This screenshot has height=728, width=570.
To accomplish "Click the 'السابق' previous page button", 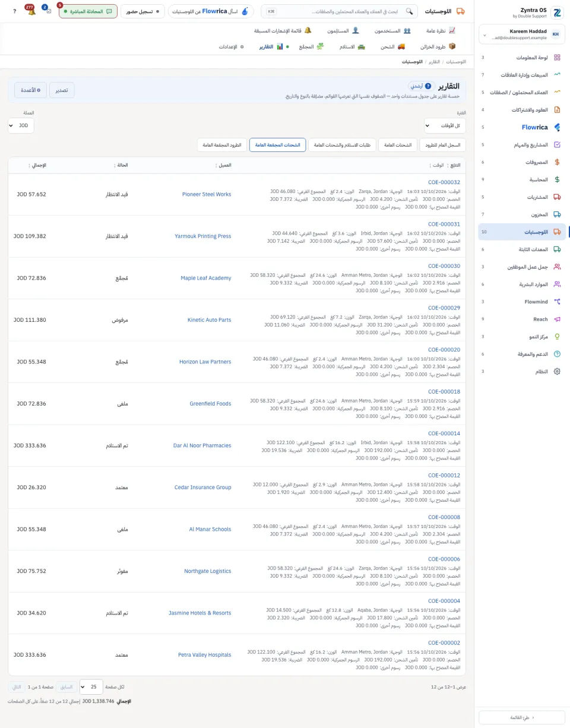I will coord(66,687).
